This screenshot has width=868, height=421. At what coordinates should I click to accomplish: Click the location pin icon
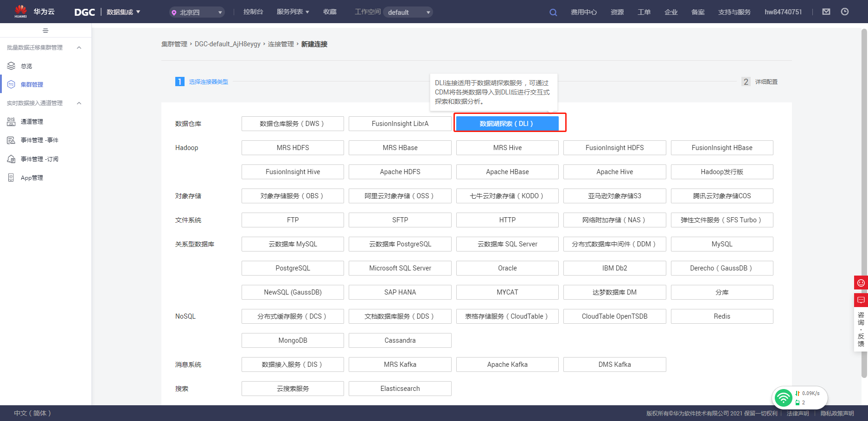click(x=174, y=13)
